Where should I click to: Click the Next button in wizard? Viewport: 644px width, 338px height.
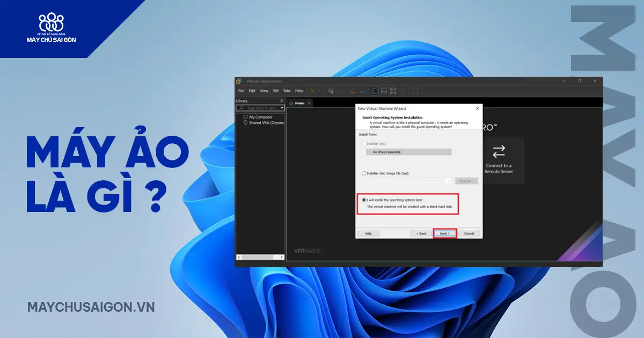(x=444, y=233)
